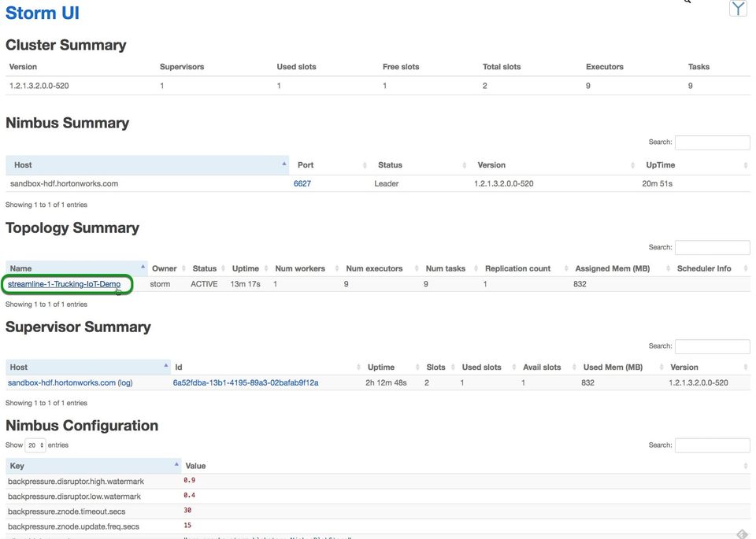Screen dimensions: 756x539
Task: Sort Supervisor Summary by Uptime column
Action: click(x=391, y=367)
